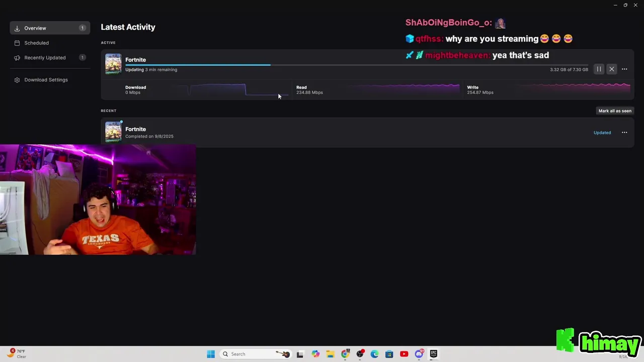Click the completed Fortnite game thumbnail
This screenshot has width=644, height=362.
113,132
